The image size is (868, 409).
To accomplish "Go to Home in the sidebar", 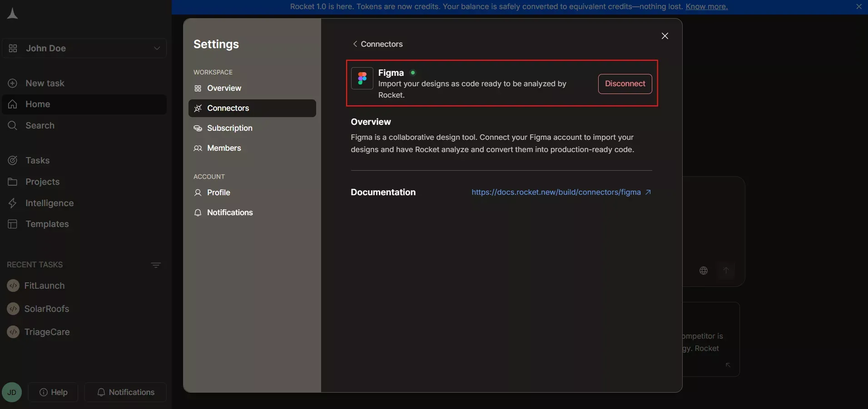I will point(84,104).
